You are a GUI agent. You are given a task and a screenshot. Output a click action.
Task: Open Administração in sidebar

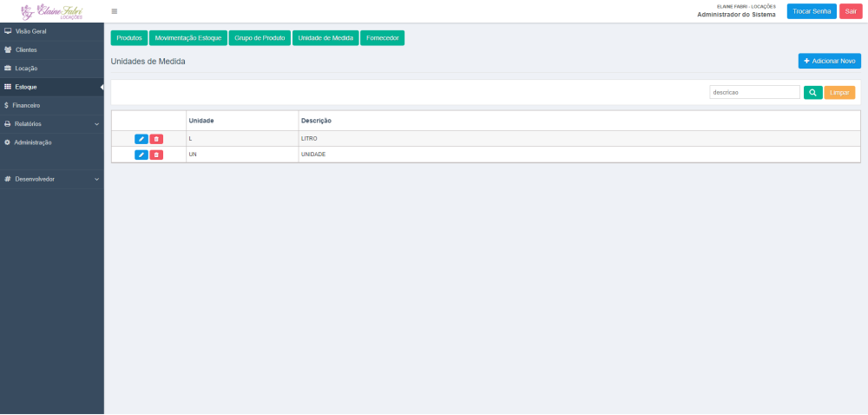52,142
